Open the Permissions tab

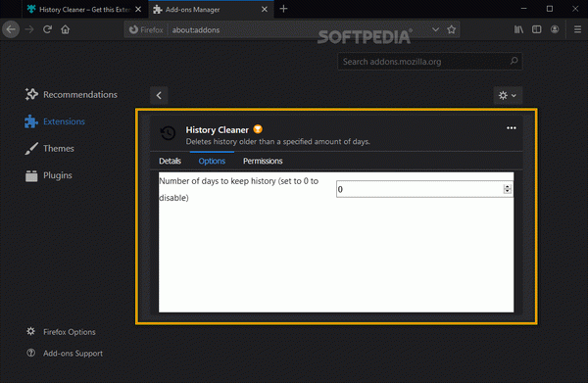click(x=263, y=161)
